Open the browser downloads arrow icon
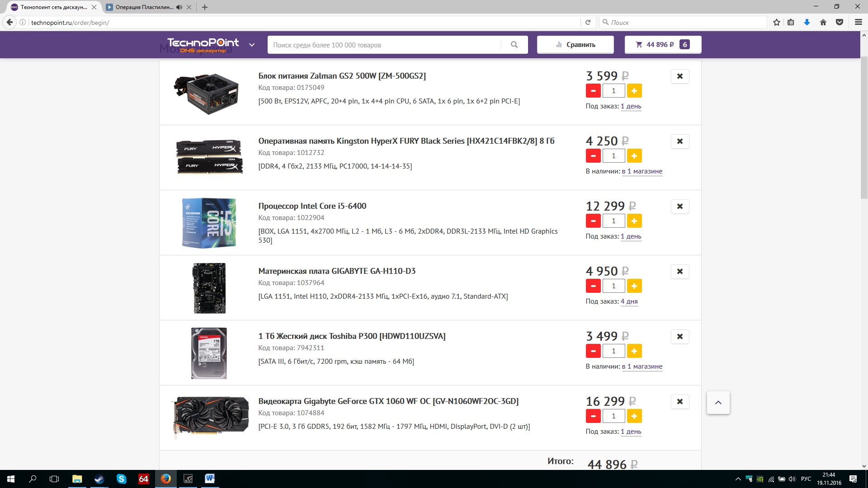868x488 pixels. (x=807, y=22)
